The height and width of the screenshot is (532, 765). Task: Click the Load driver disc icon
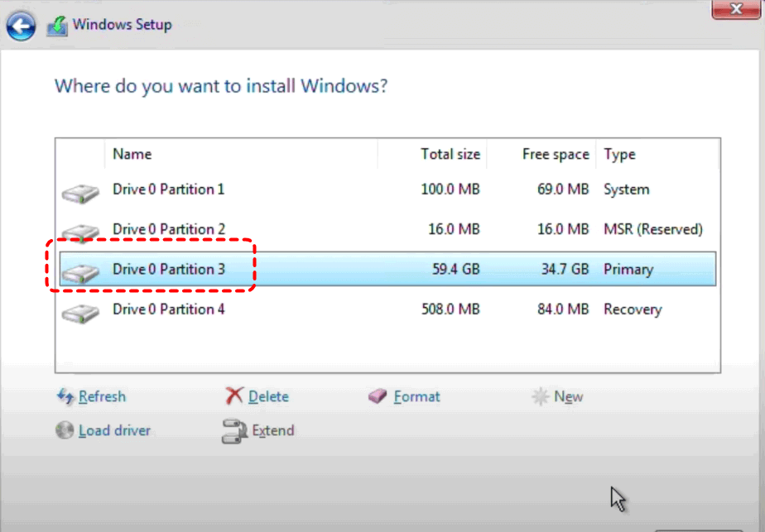[x=65, y=430]
